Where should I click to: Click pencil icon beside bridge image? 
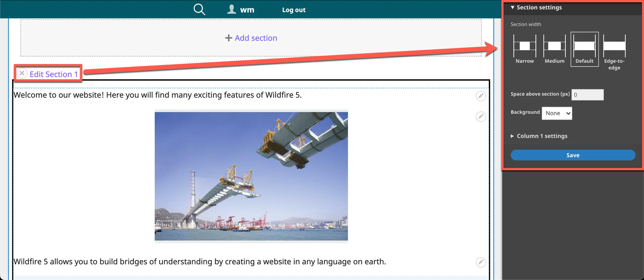(481, 117)
